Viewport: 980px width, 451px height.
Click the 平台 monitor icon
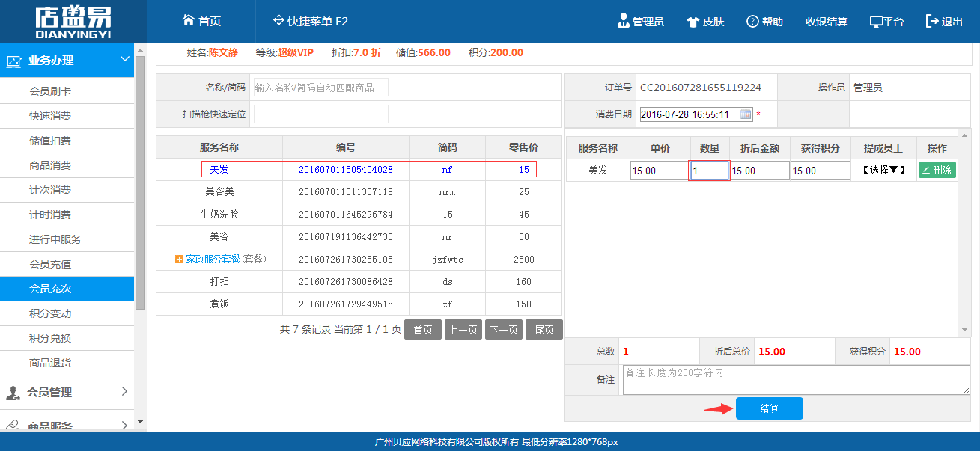[876, 22]
